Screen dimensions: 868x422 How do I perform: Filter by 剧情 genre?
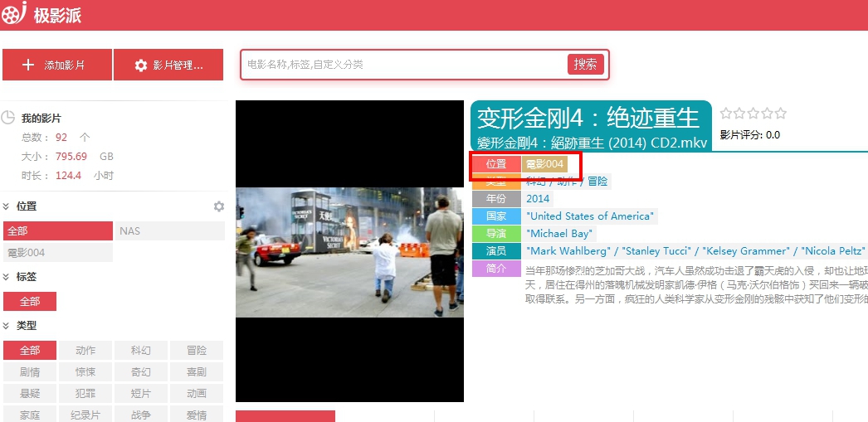(30, 371)
